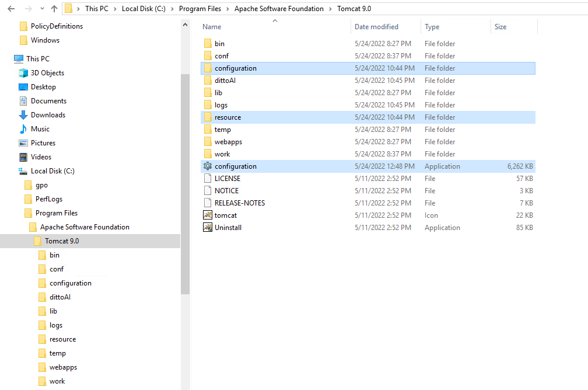Select Local Disk (C:) in address breadcrumb
This screenshot has width=588, height=390.
[143, 9]
